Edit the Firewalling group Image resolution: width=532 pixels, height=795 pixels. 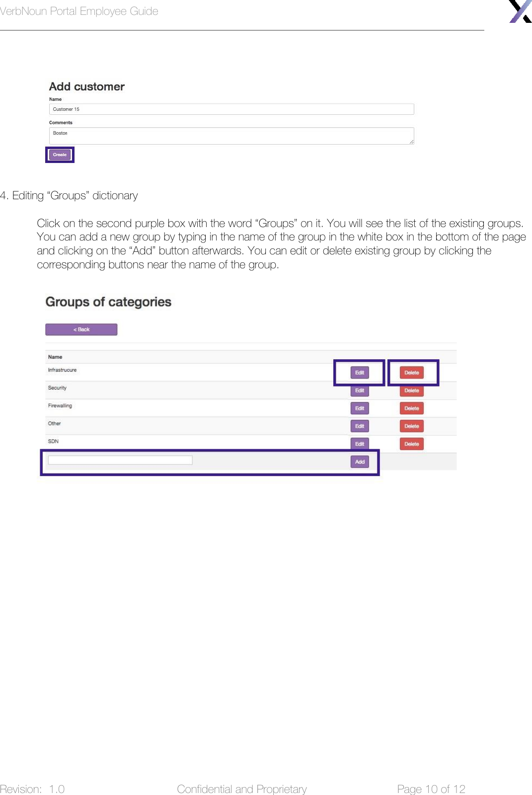tap(359, 408)
